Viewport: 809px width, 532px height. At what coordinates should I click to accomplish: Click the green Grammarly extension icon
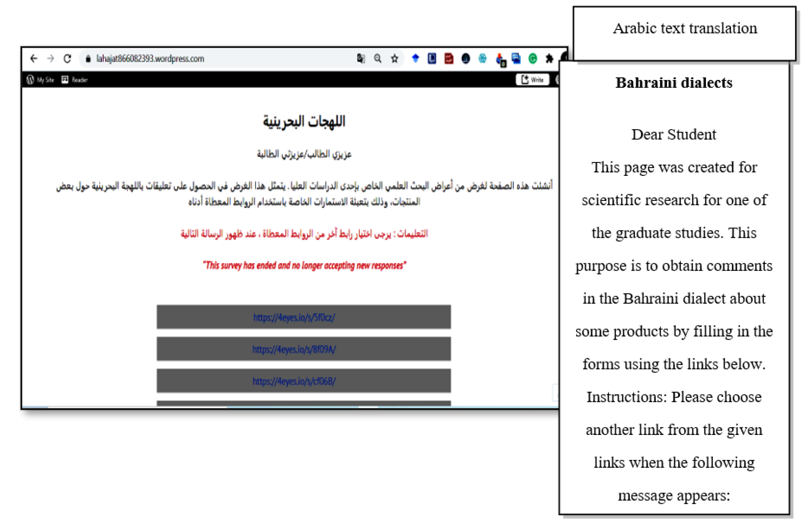pyautogui.click(x=533, y=59)
